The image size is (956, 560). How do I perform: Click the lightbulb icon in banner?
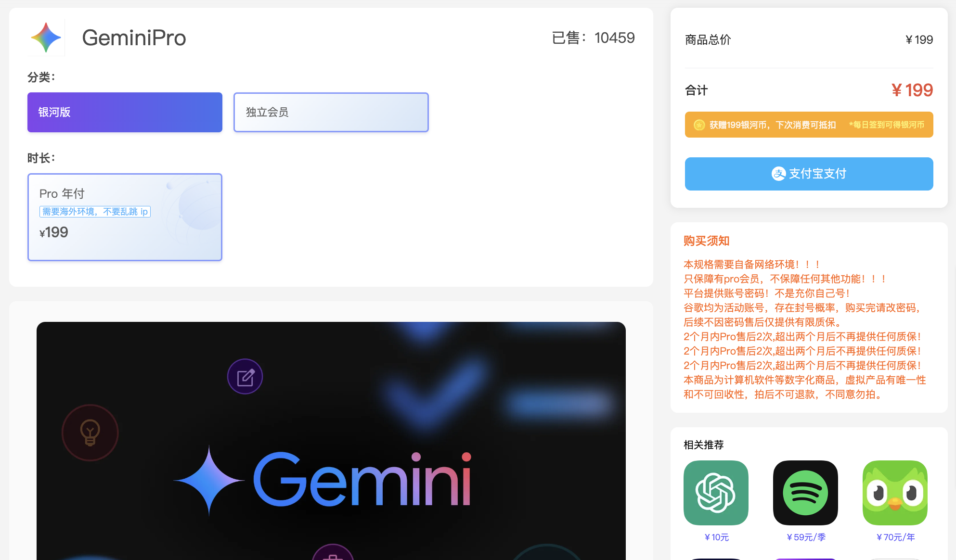pos(90,433)
